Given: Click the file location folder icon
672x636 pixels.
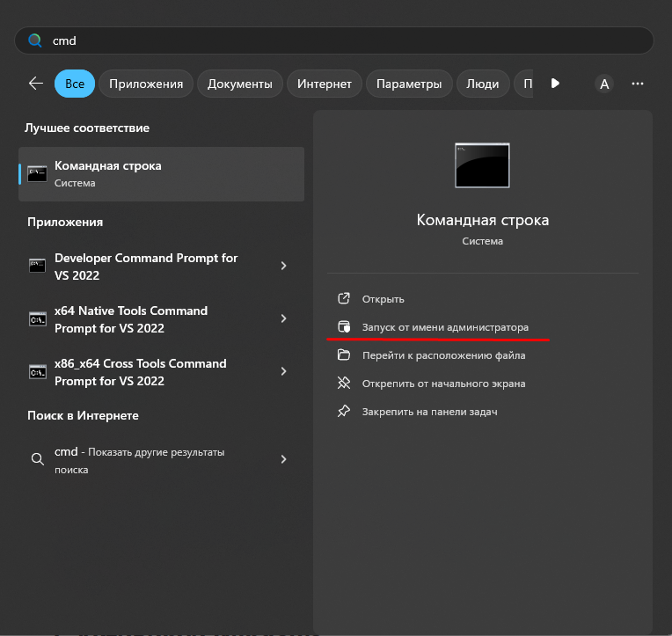Looking at the screenshot, I should point(344,355).
